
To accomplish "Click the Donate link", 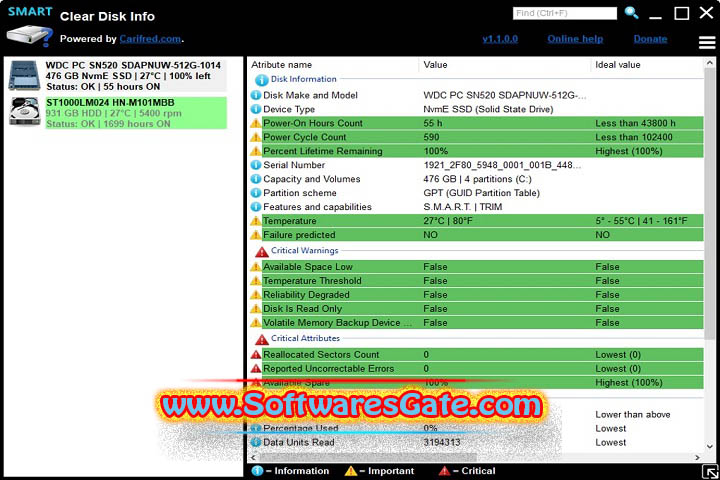I will pyautogui.click(x=650, y=39).
